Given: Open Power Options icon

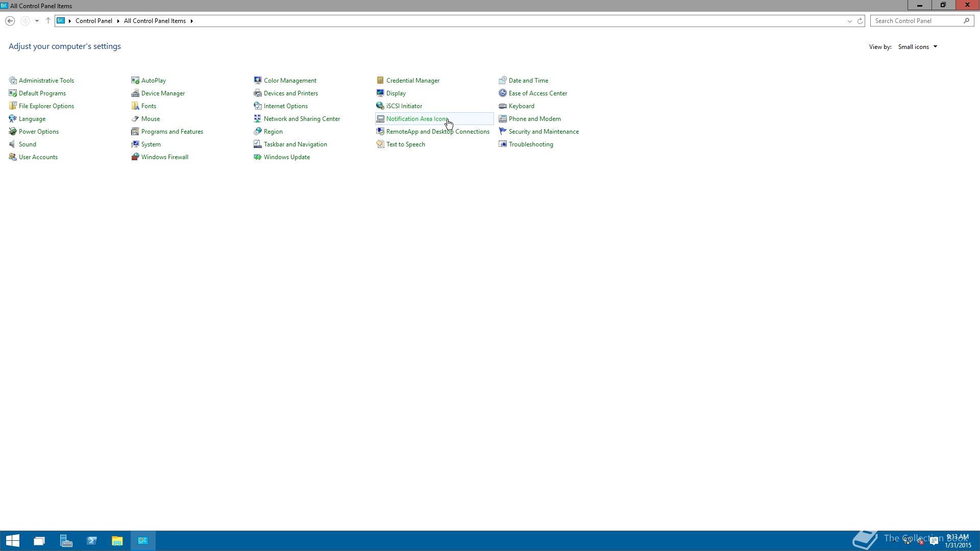Looking at the screenshot, I should point(13,132).
